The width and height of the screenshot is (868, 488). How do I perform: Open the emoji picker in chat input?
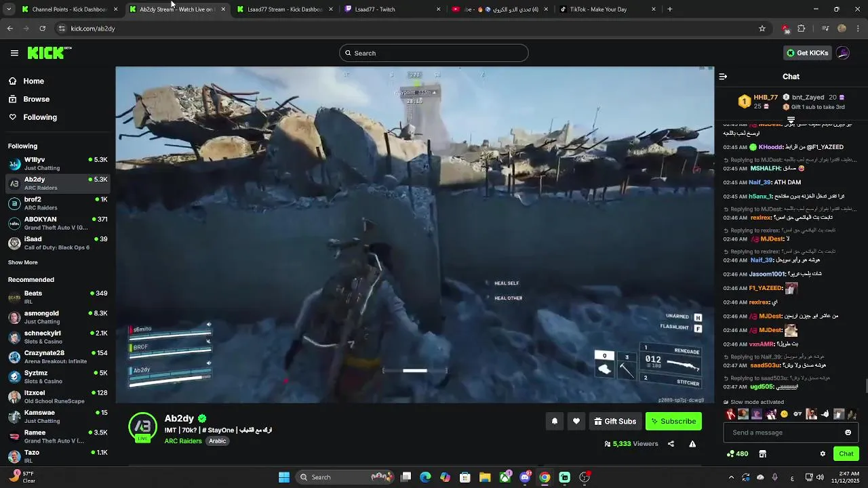[x=848, y=432]
